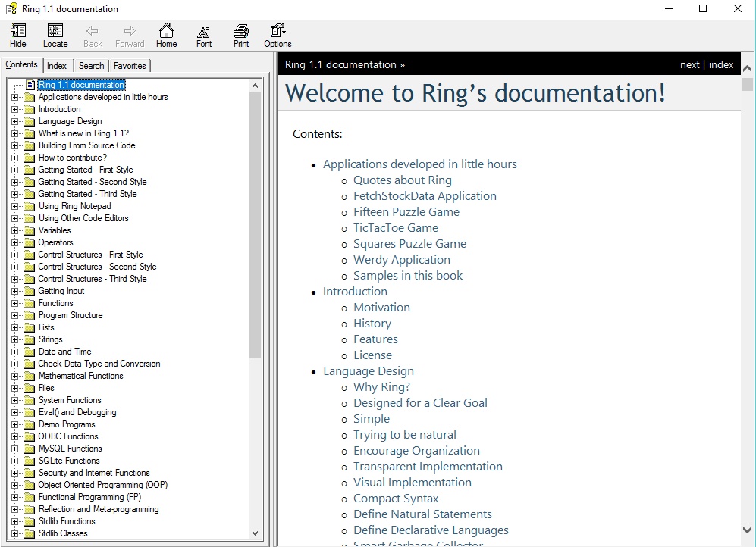Click the folder icon next to Demo Programs

tap(30, 425)
